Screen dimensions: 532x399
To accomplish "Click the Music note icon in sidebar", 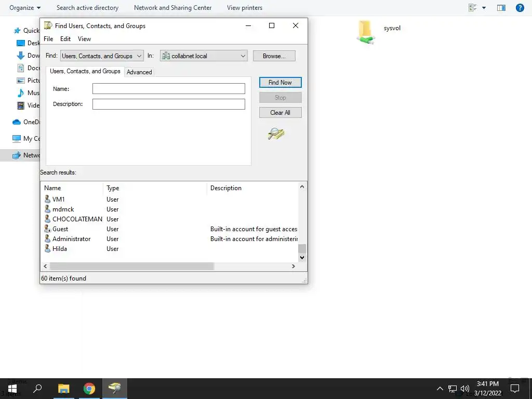I will 21,92.
